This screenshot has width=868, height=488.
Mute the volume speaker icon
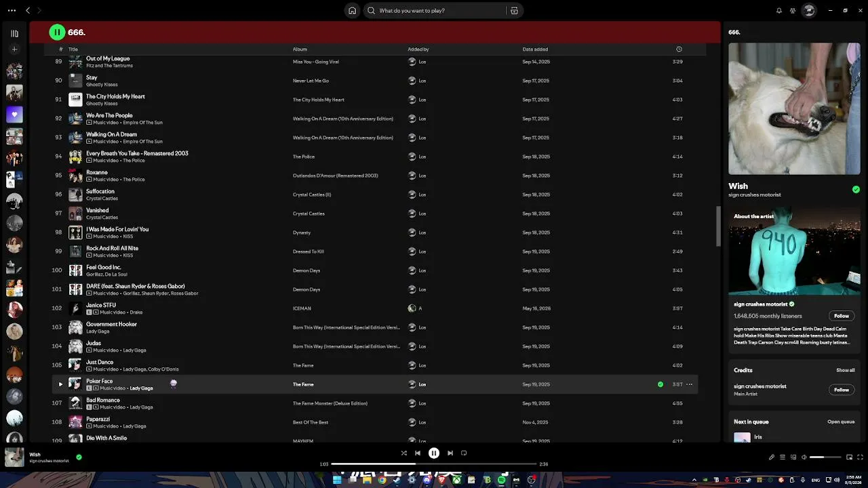click(804, 457)
